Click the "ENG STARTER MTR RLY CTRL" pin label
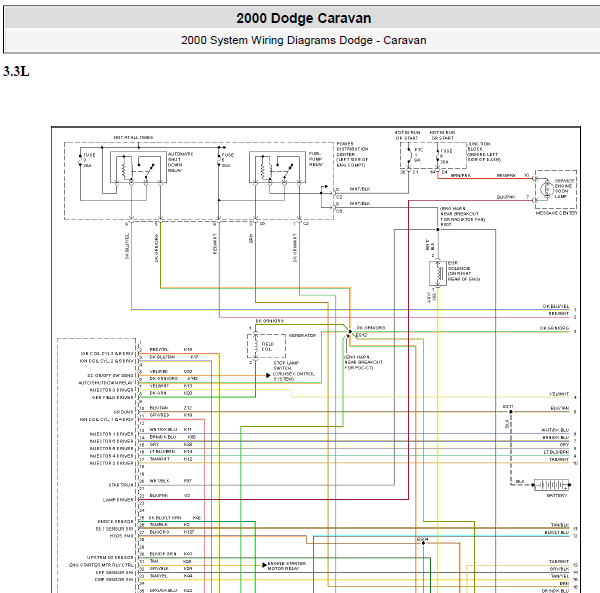This screenshot has height=593, width=600. (101, 565)
